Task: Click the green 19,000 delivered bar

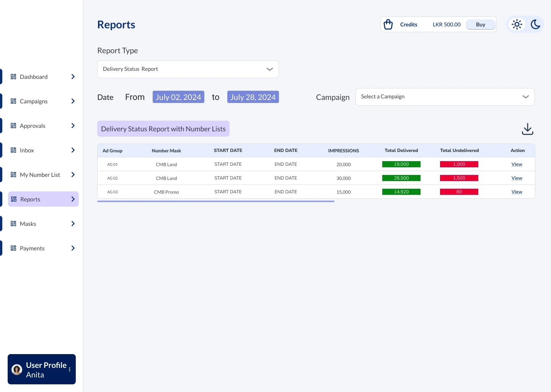Action: 401,164
